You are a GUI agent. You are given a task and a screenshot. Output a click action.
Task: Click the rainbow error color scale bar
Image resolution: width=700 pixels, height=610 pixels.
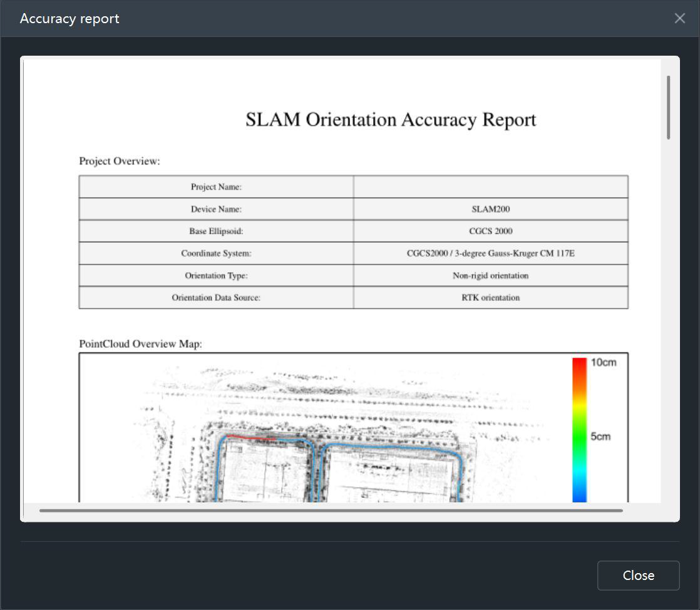579,430
